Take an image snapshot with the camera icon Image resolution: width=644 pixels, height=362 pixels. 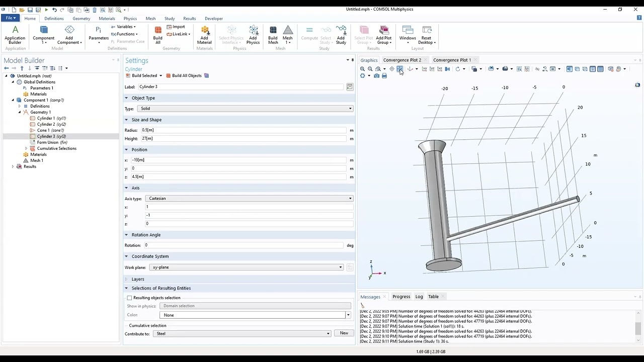[x=376, y=76]
